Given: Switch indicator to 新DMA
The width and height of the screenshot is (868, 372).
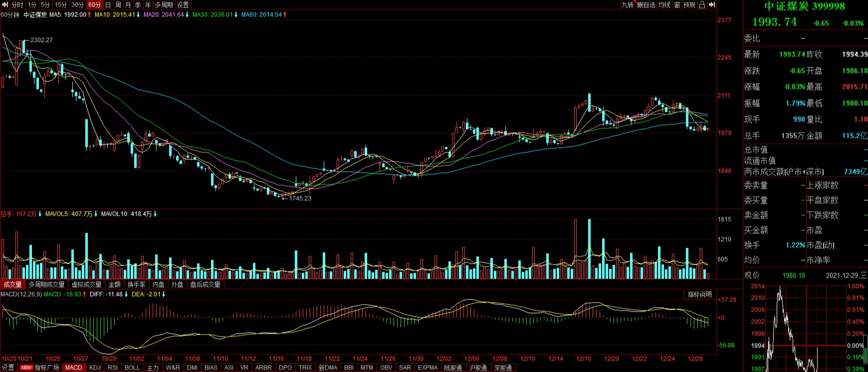Looking at the screenshot, I should [328, 368].
